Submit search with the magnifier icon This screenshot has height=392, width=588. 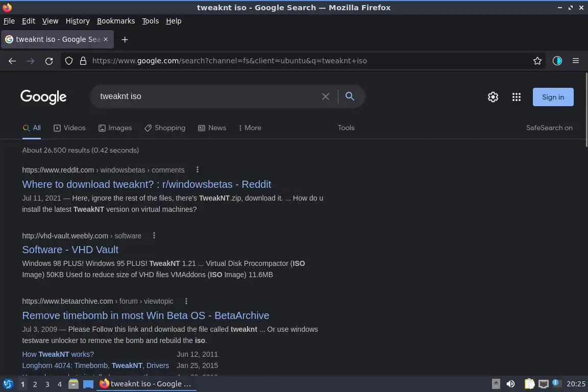(350, 96)
